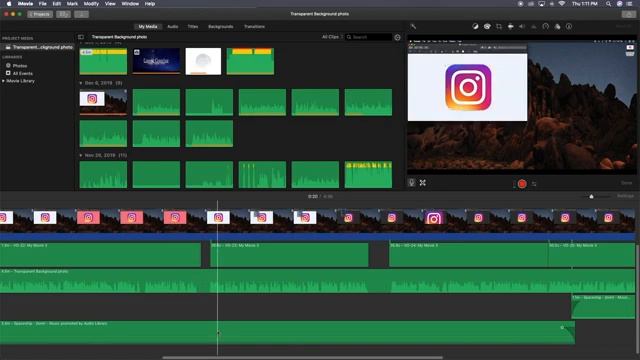
Task: Select the Transparent Background photo project media
Action: [x=38, y=47]
